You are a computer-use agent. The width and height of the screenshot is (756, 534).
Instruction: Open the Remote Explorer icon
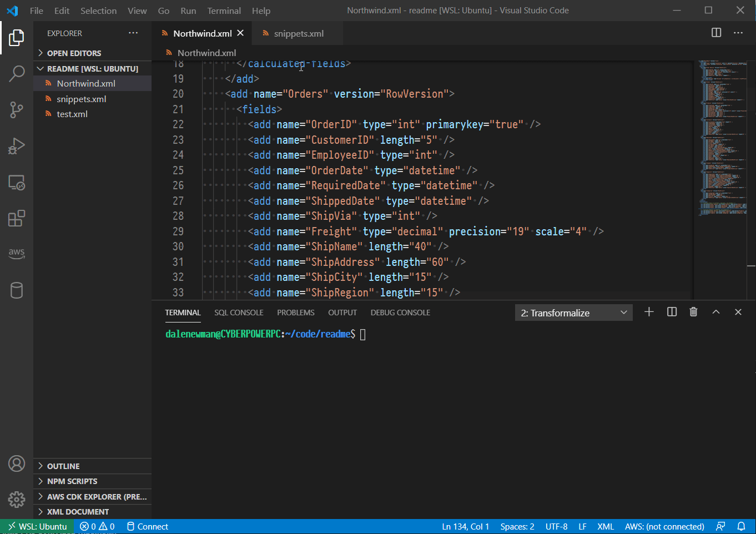click(17, 183)
